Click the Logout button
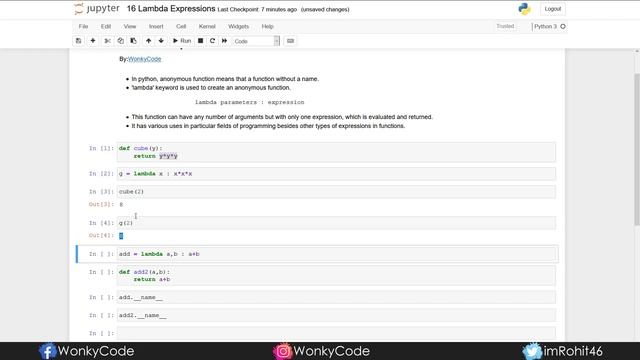 coord(553,9)
